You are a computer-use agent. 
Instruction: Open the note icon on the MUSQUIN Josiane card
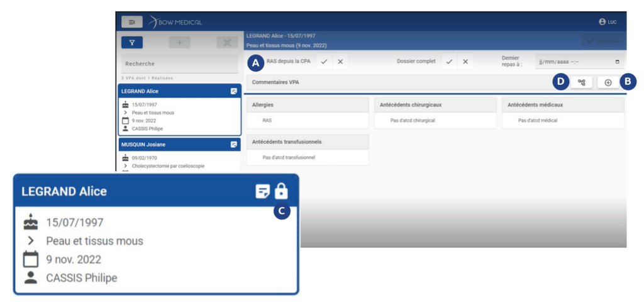tap(234, 145)
